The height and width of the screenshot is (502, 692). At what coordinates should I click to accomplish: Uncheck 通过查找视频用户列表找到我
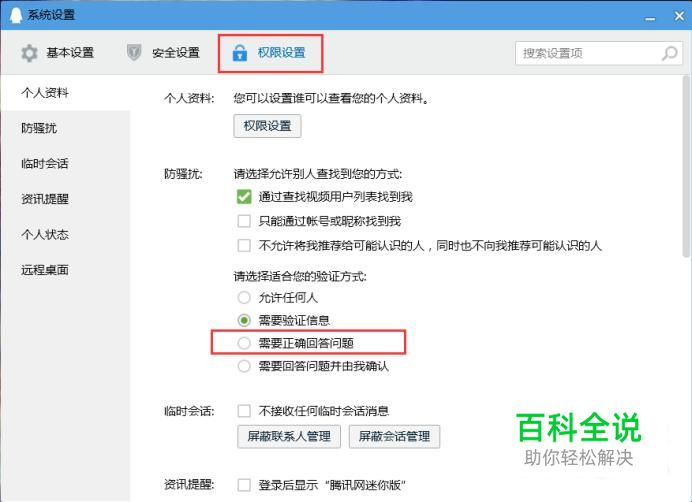(x=244, y=196)
